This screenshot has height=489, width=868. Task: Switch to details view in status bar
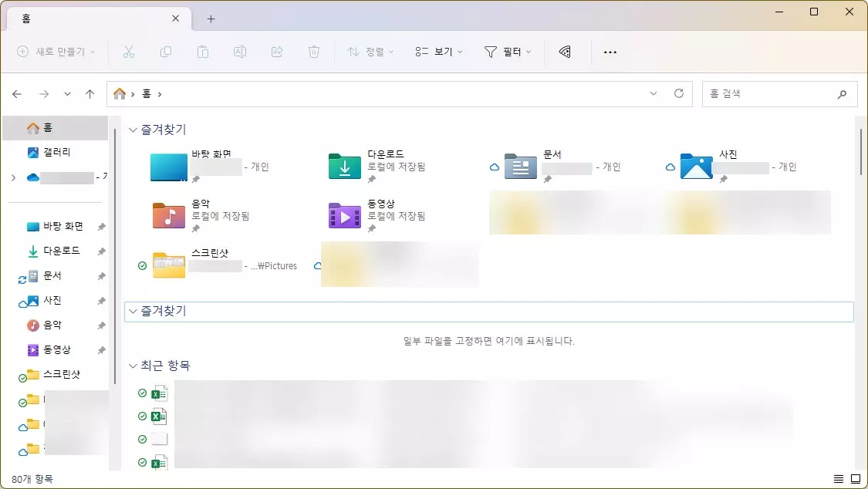pos(839,479)
